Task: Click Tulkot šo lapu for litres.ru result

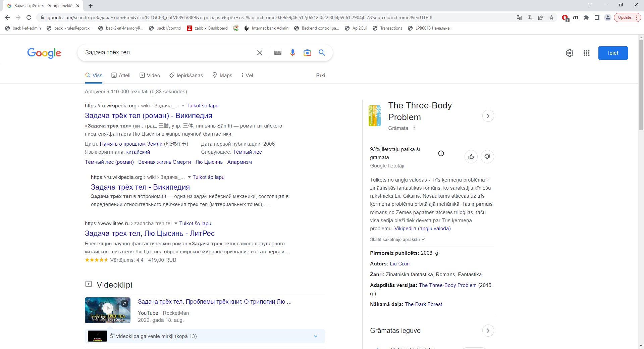Action: coord(195,223)
